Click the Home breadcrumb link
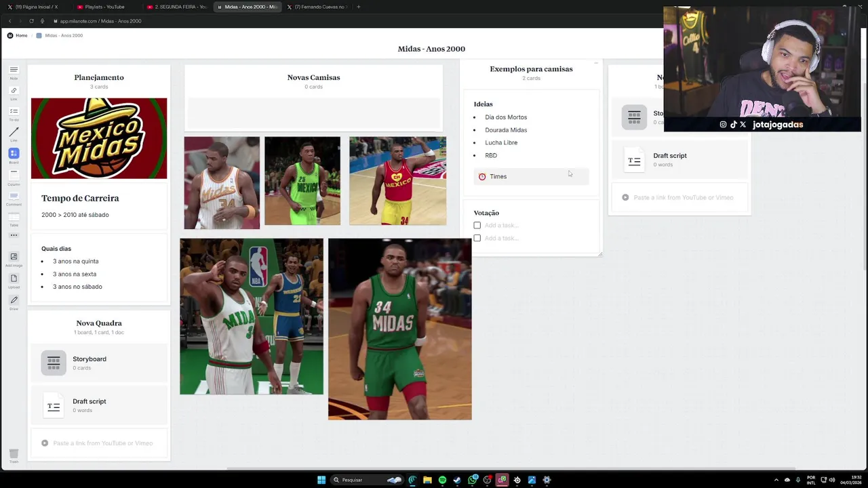 point(21,35)
